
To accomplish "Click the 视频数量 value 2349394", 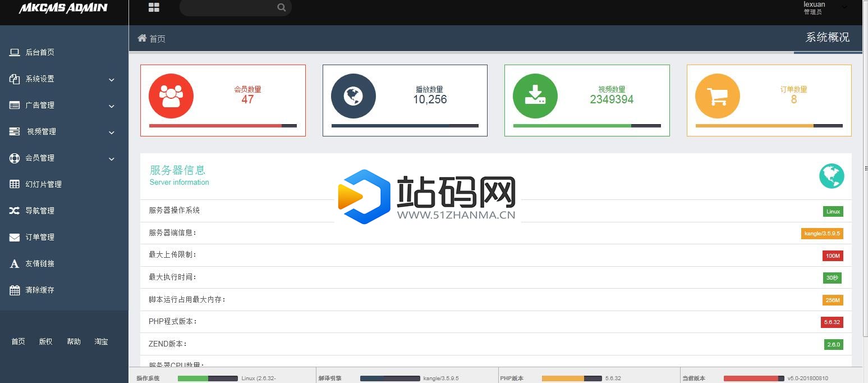I will (612, 99).
